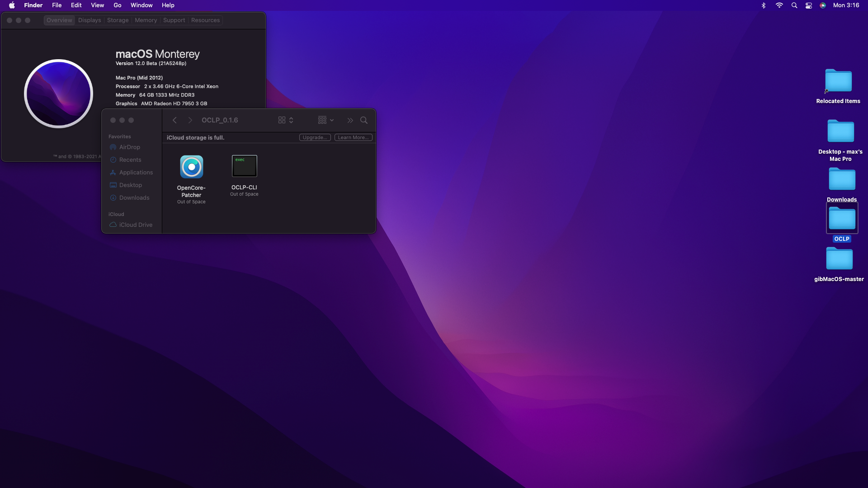Image resolution: width=868 pixels, height=488 pixels.
Task: Expand the toolbar overflow chevrons
Action: pyautogui.click(x=350, y=120)
